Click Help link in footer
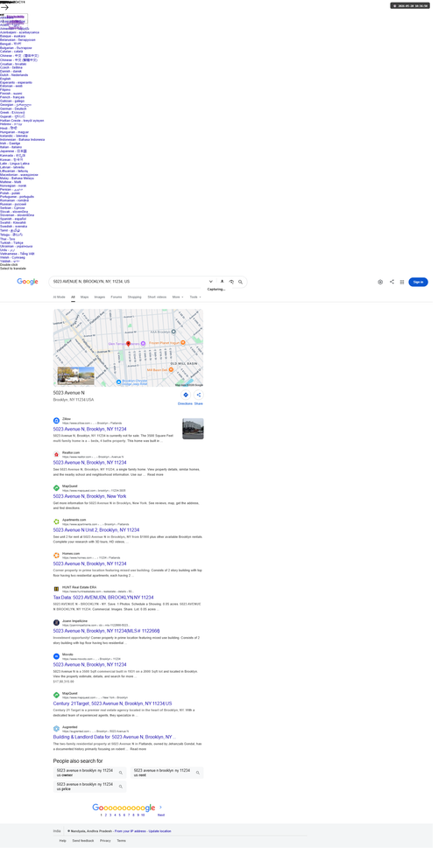Image resolution: width=438 pixels, height=868 pixels. pos(63,841)
